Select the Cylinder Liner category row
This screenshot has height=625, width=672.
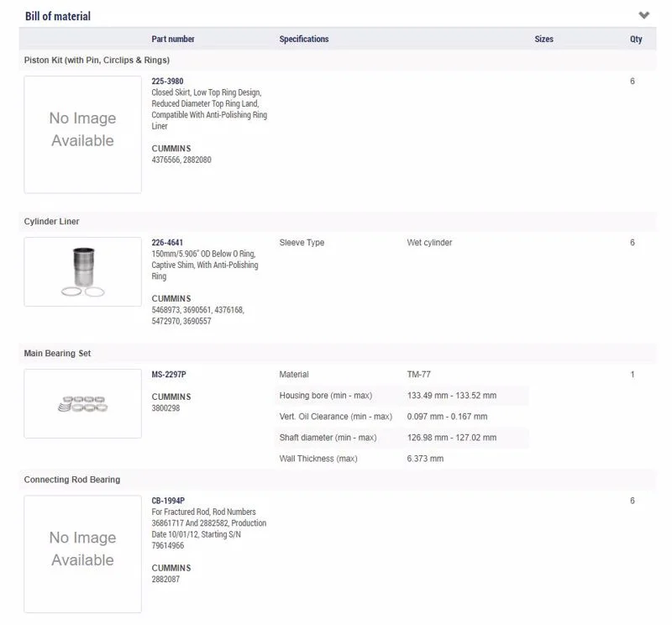pyautogui.click(x=338, y=221)
